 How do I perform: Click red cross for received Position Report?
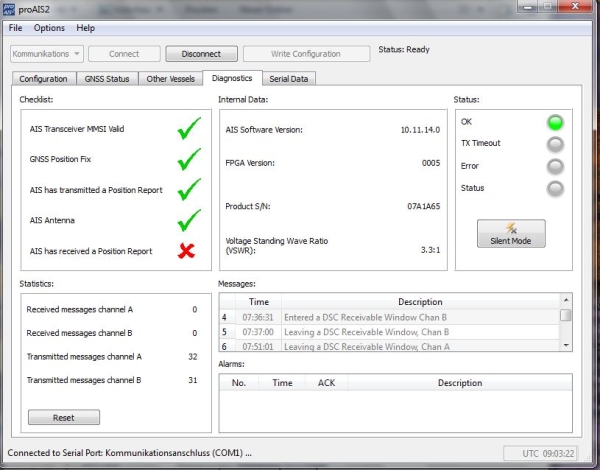[x=186, y=251]
